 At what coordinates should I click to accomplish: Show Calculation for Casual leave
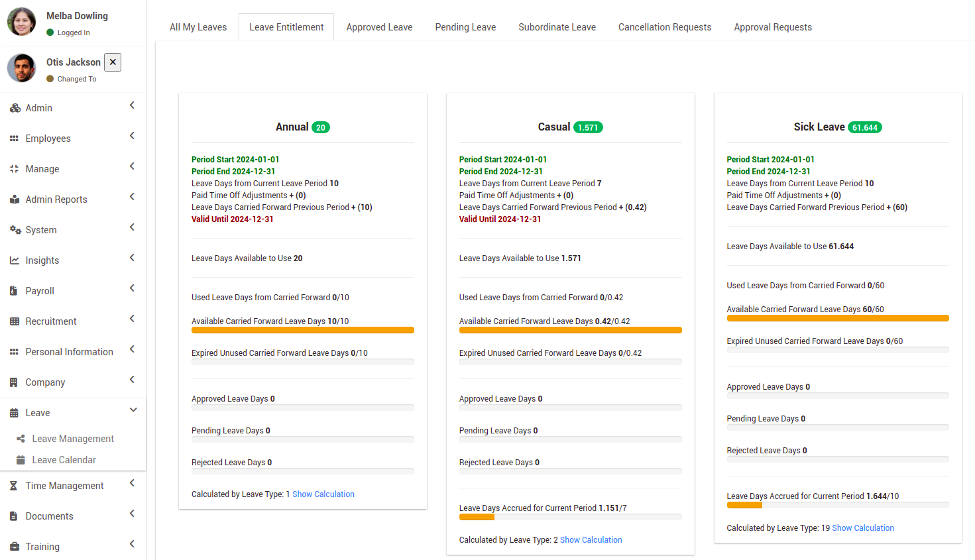[x=591, y=540]
